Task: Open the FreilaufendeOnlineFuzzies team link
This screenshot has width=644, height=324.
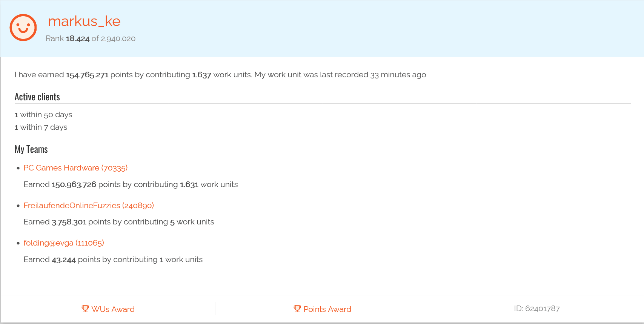Action: tap(89, 206)
